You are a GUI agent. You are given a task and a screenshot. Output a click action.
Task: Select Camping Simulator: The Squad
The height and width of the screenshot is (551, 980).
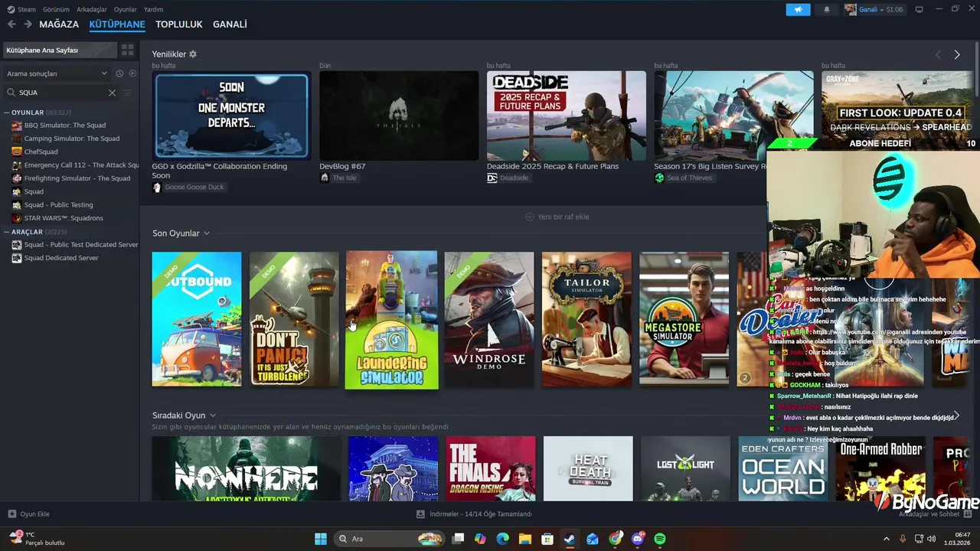[72, 139]
